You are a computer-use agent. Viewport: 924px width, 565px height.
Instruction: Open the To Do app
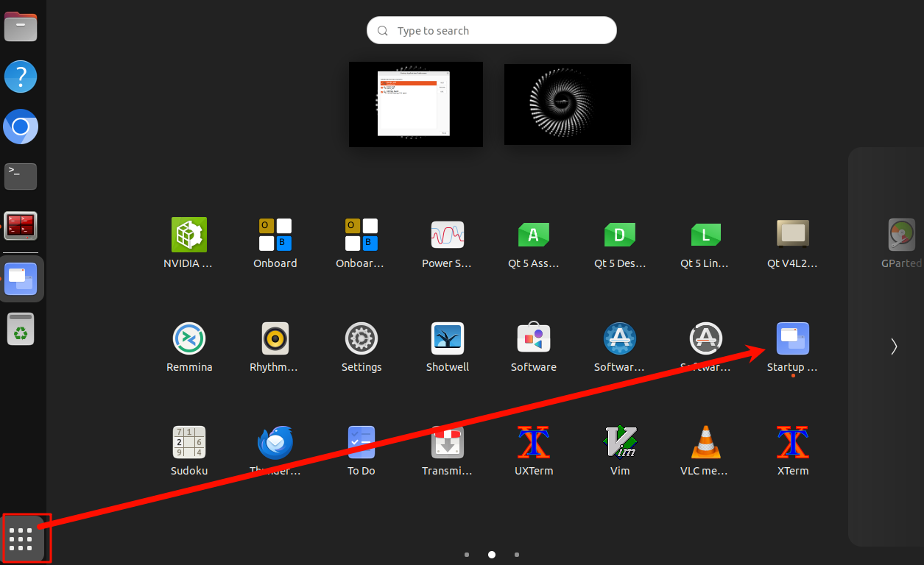point(362,443)
